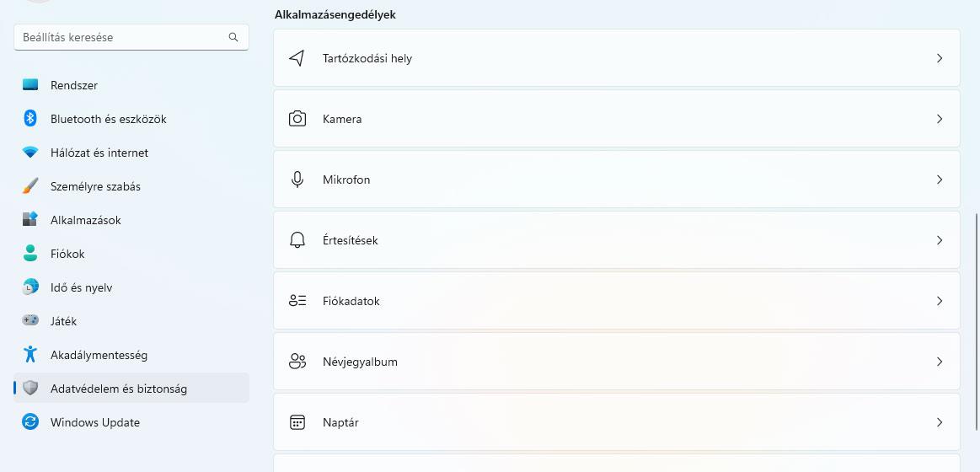This screenshot has width=980, height=472.
Task: Go to Hálózat és internet section
Action: pos(99,153)
